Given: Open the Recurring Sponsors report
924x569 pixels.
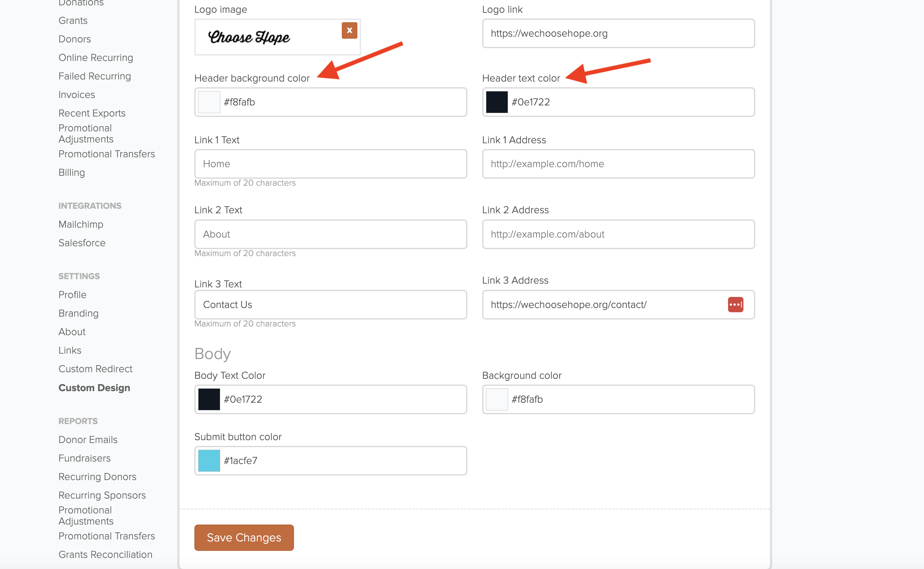Looking at the screenshot, I should 102,495.
